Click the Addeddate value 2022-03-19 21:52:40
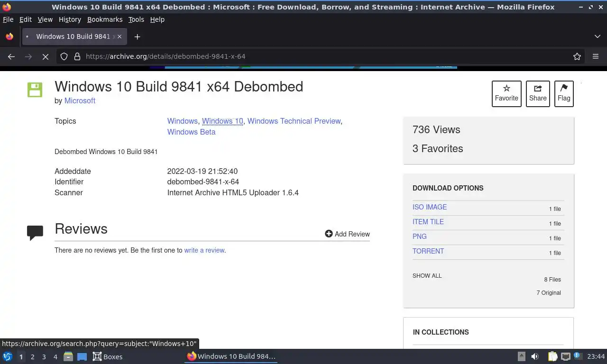 point(202,171)
